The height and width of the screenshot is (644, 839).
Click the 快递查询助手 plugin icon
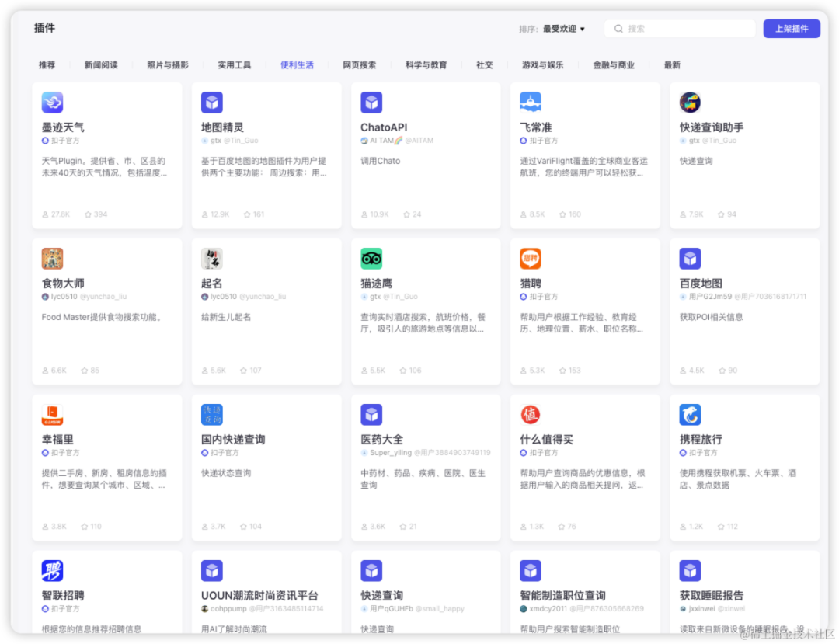[690, 103]
